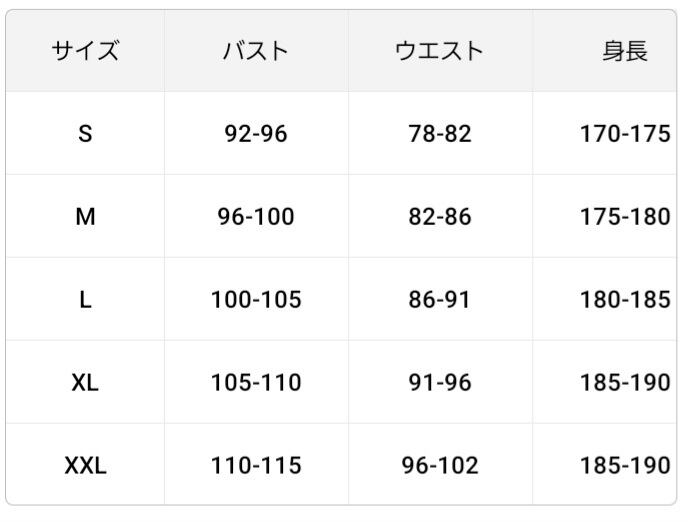Select the M size row label
Screen dimensions: 689x522
[85, 217]
